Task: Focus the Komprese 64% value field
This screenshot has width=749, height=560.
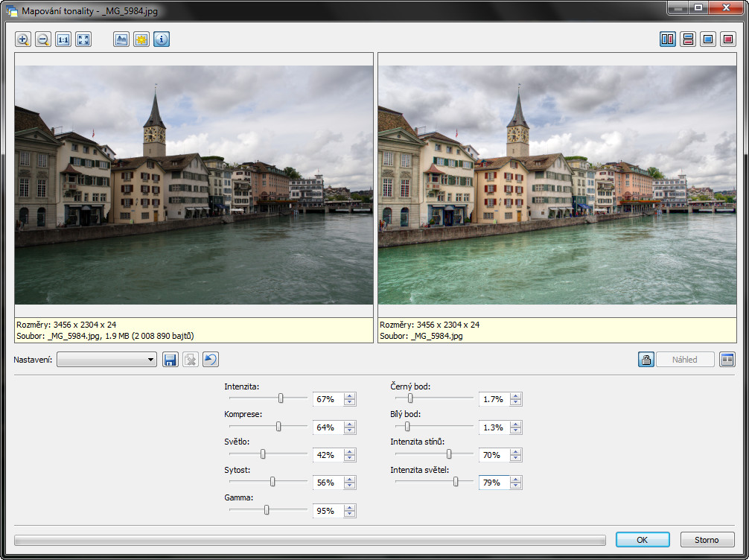Action: coord(328,427)
